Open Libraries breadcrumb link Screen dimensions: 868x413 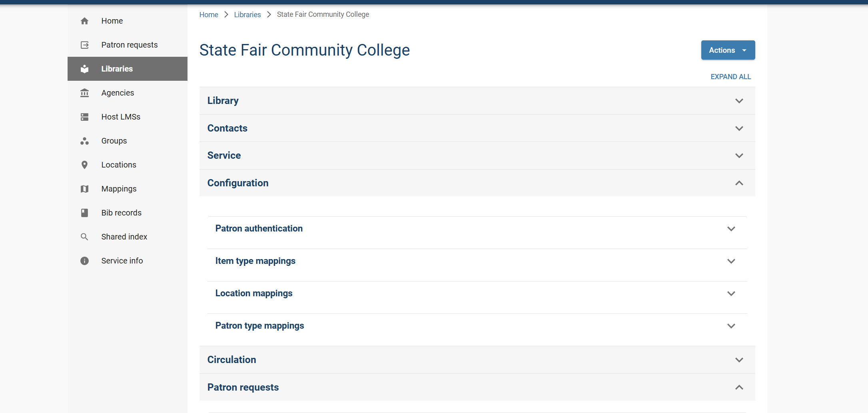click(x=247, y=14)
